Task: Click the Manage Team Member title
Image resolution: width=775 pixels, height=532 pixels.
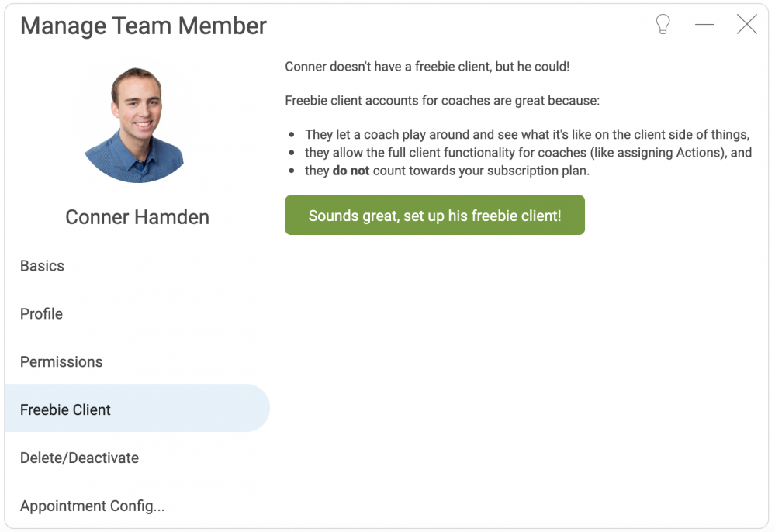Action: pyautogui.click(x=144, y=26)
